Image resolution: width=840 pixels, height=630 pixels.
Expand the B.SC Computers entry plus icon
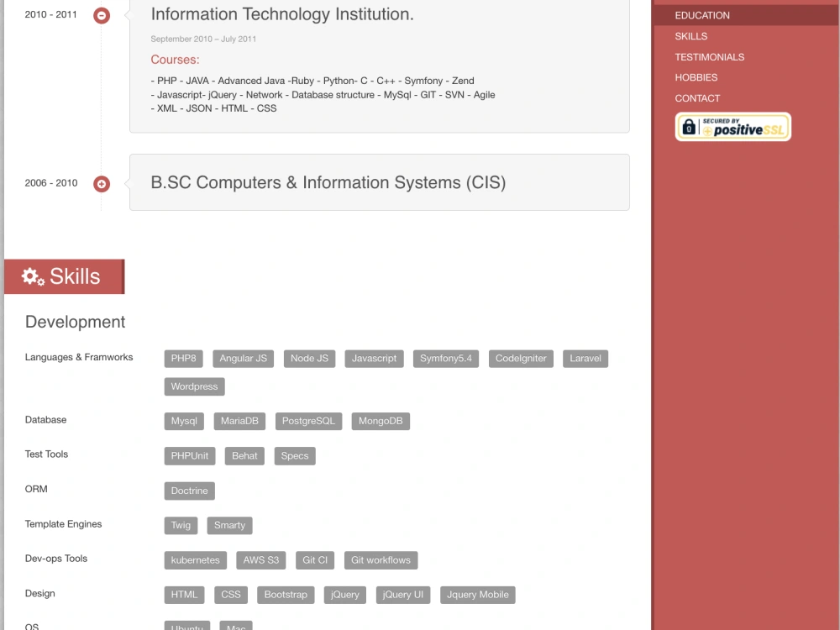click(x=102, y=184)
